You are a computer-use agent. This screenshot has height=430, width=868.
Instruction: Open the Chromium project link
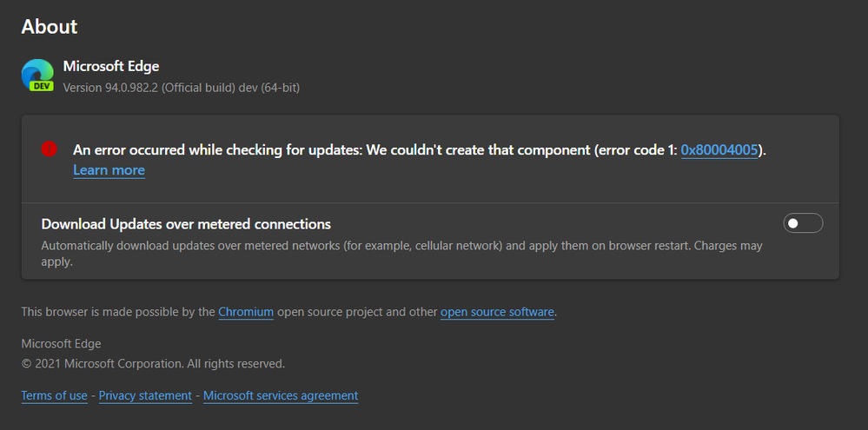click(246, 312)
